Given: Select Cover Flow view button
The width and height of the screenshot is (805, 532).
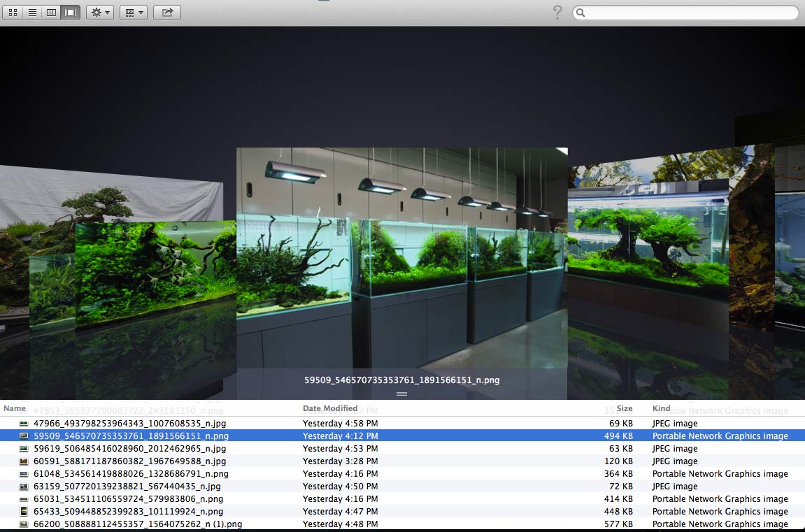Looking at the screenshot, I should (x=71, y=13).
